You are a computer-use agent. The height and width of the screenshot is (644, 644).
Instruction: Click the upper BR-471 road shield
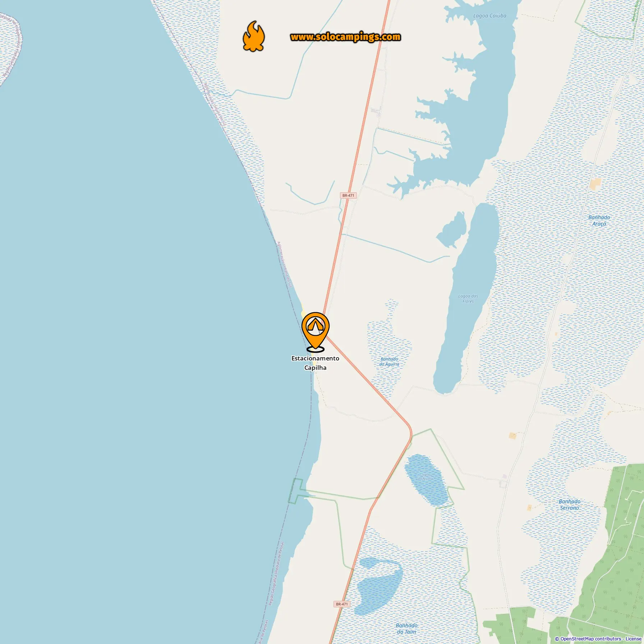[x=348, y=195]
